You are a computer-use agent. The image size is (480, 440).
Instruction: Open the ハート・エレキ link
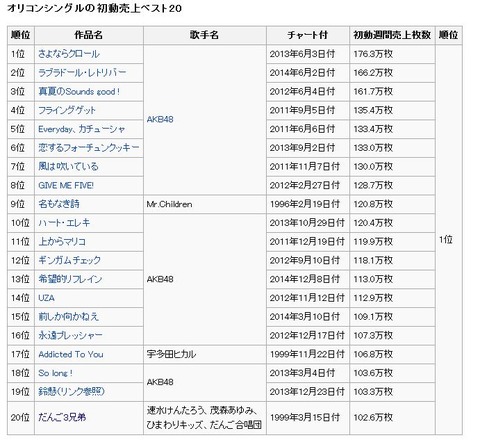[x=64, y=223]
